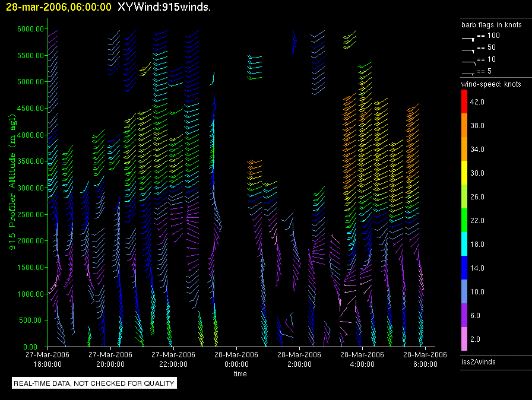Click the real-time data quality notice
The height and width of the screenshot is (400, 532).
point(94,383)
